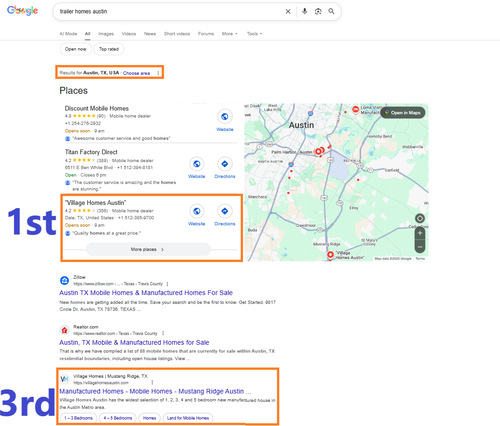Viewport: 500px width, 426px height.
Task: Open in Maps button on map
Action: point(403,113)
